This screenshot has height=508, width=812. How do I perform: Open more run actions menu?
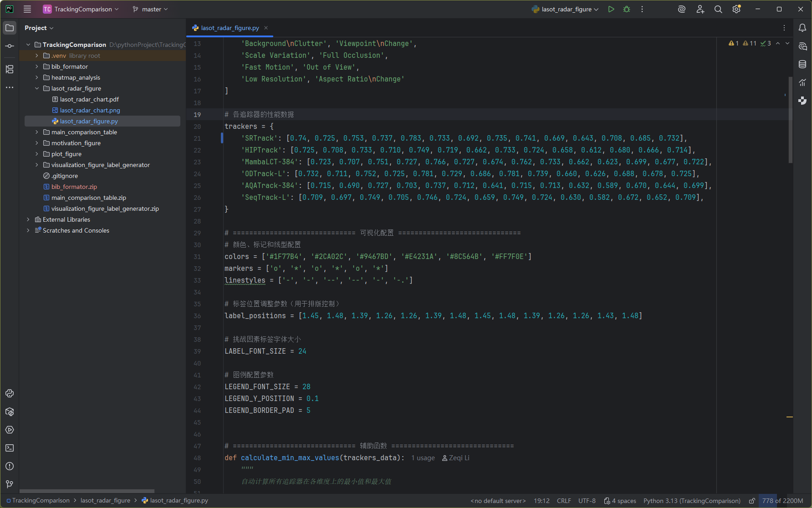[642, 9]
